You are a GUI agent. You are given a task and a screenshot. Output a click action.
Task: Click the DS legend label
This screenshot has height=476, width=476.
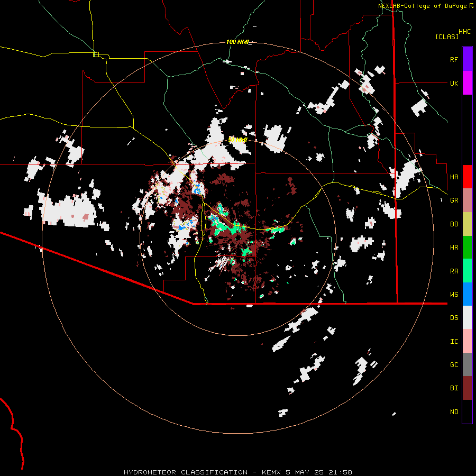454,318
